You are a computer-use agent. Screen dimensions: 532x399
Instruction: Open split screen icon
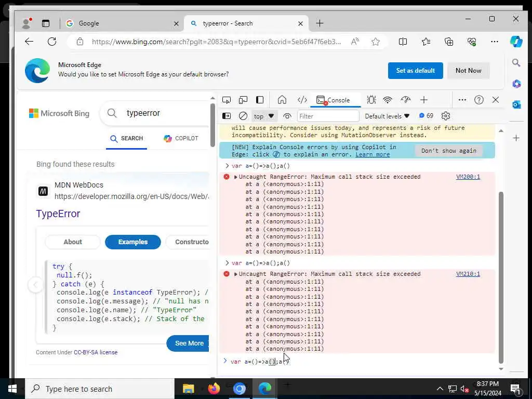tap(403, 42)
